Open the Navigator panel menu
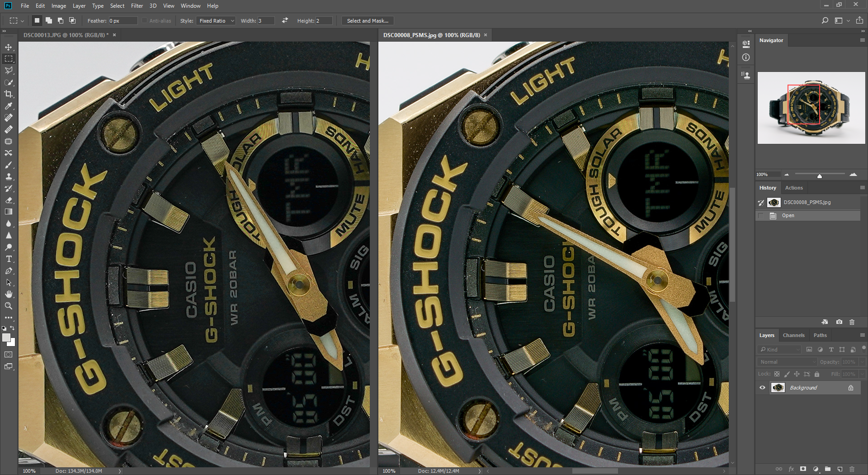This screenshot has height=475, width=868. pos(862,40)
